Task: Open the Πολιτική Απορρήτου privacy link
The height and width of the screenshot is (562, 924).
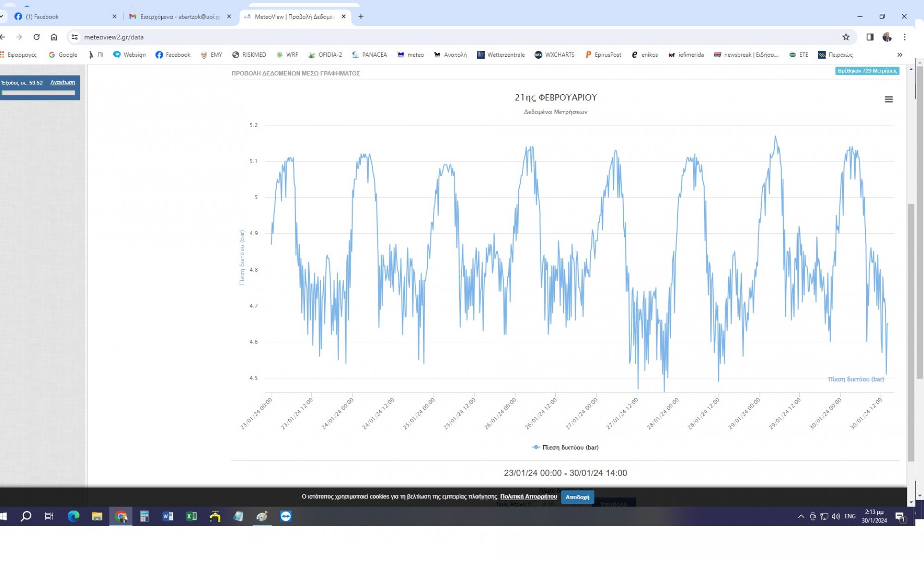Action: pyautogui.click(x=528, y=496)
